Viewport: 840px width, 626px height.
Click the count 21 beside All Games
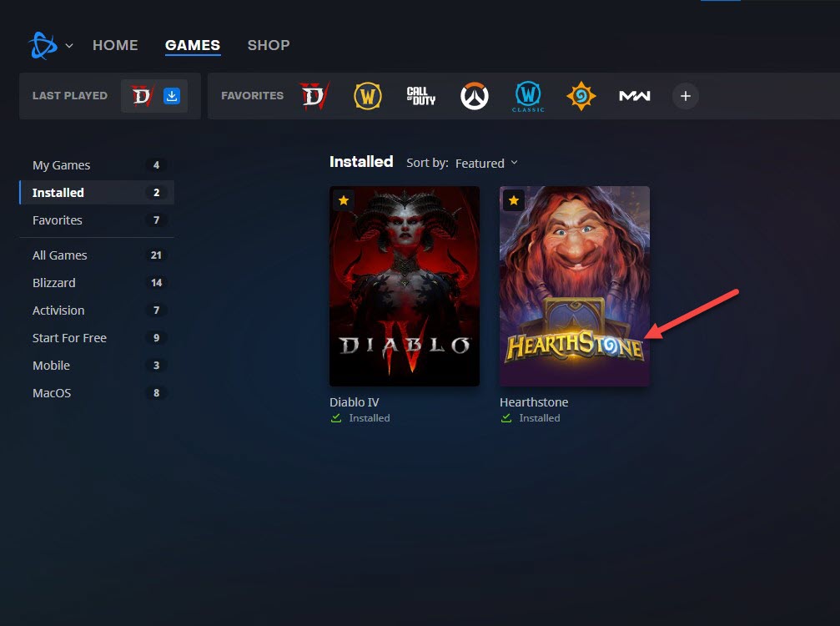tap(156, 255)
